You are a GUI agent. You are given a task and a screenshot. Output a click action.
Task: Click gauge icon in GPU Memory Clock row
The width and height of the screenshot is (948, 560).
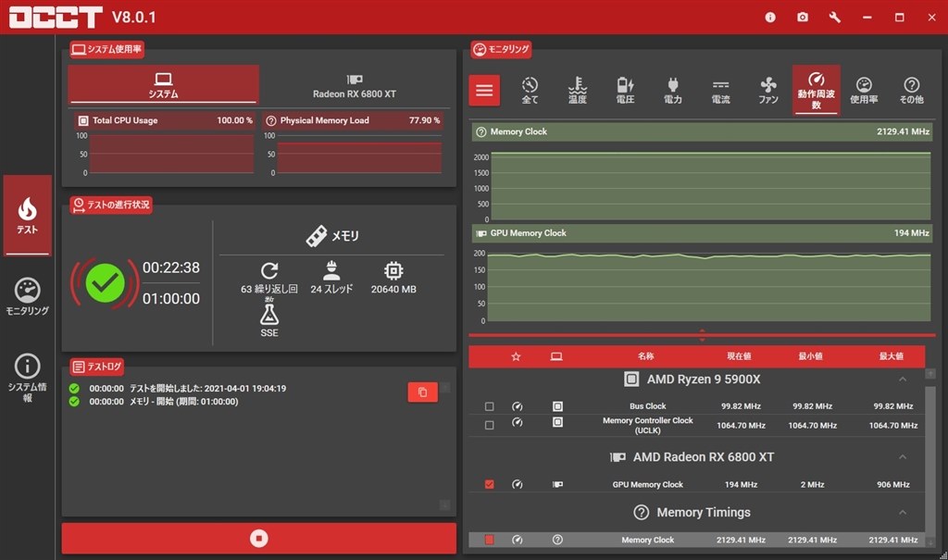517,484
